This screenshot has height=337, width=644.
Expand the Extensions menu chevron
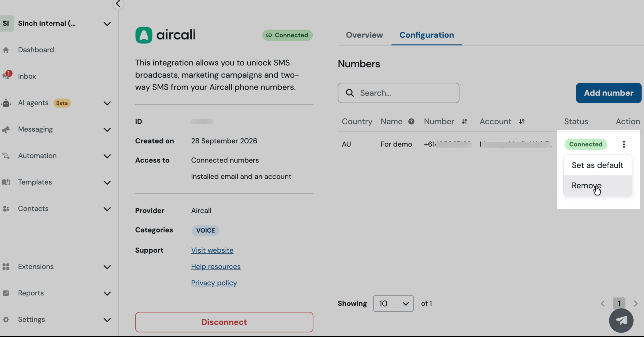107,267
